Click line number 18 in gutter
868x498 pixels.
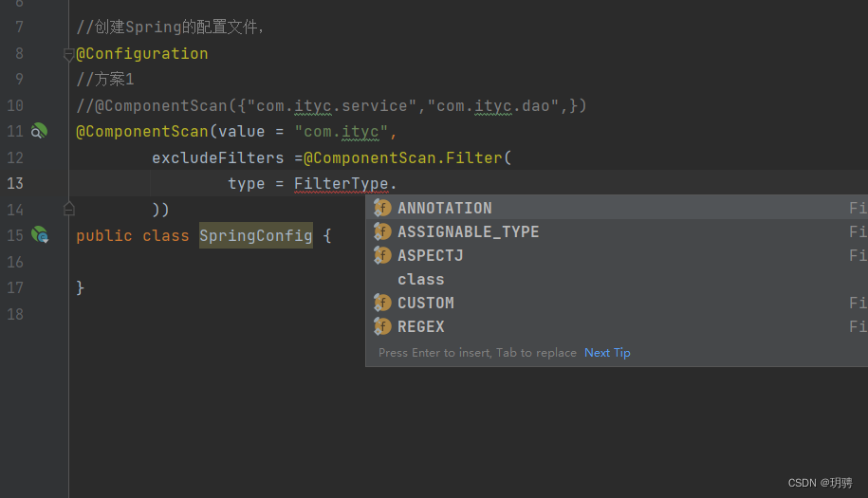pyautogui.click(x=15, y=314)
